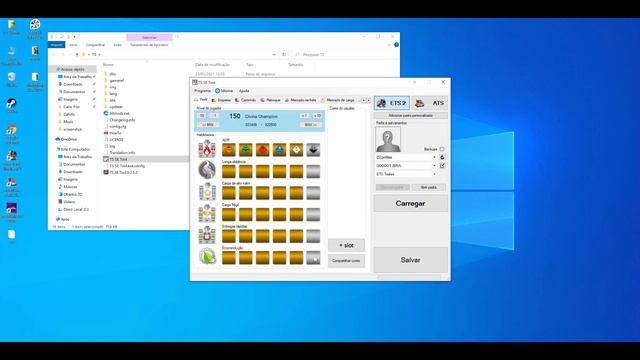Expand the Explorer ribbon chevron
640x360 pixels.
coord(389,45)
